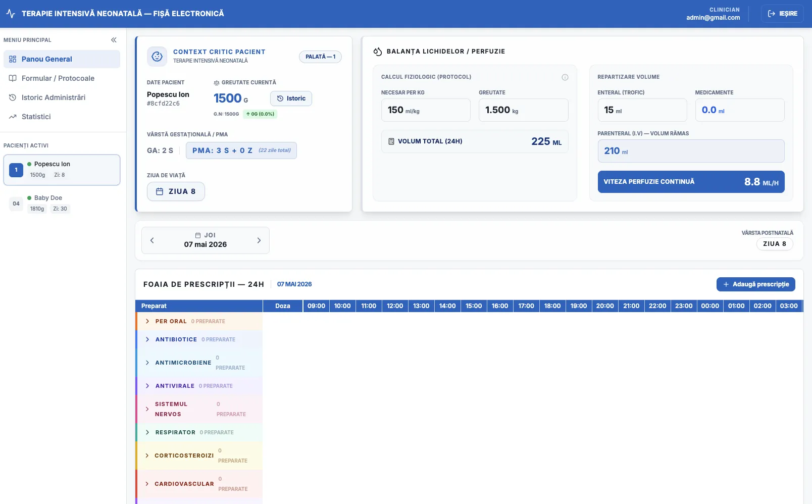812x504 pixels.
Task: Expand the Antimicrobiene category row
Action: [199, 363]
